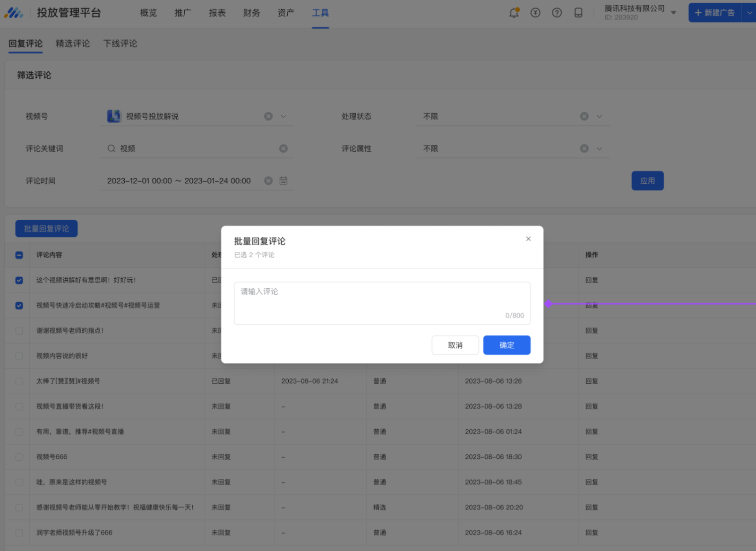Click the 确定 button in dialog
Image resolution: width=756 pixels, height=551 pixels.
click(507, 345)
